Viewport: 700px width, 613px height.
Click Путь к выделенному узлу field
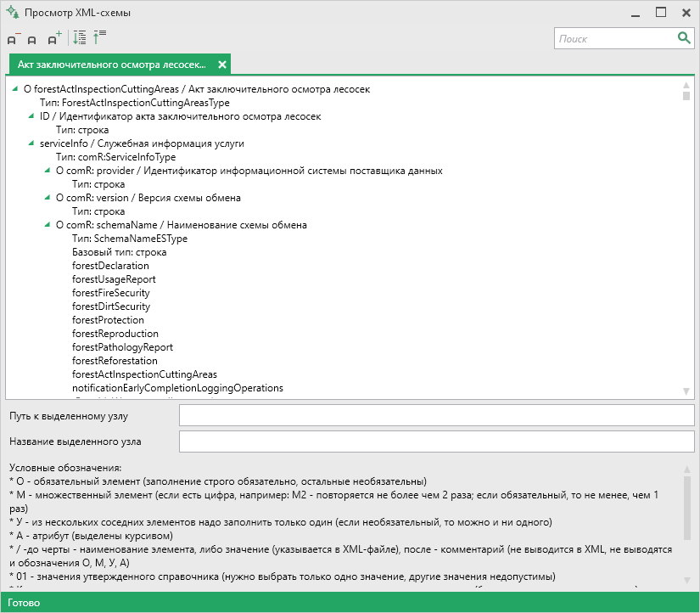pyautogui.click(x=437, y=415)
